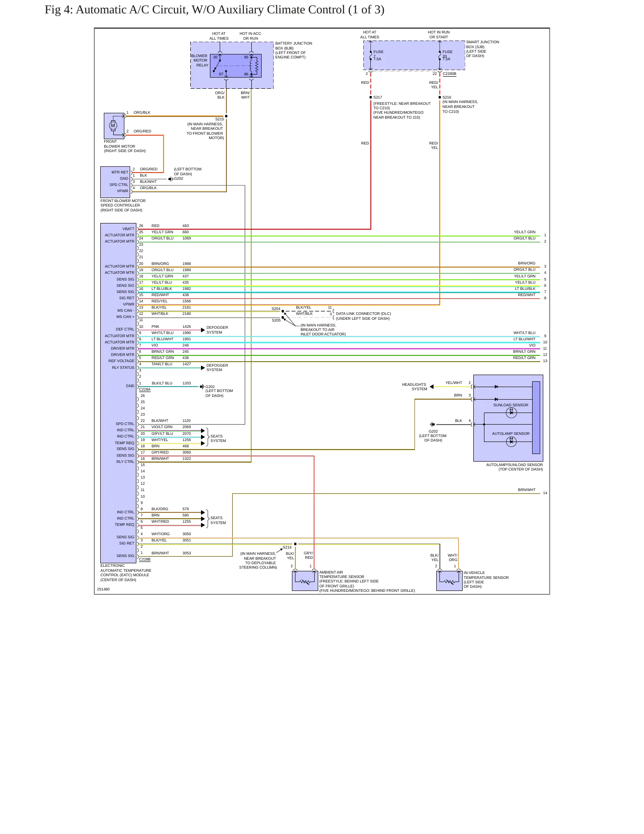Click relay terminal number '87'

point(221,74)
